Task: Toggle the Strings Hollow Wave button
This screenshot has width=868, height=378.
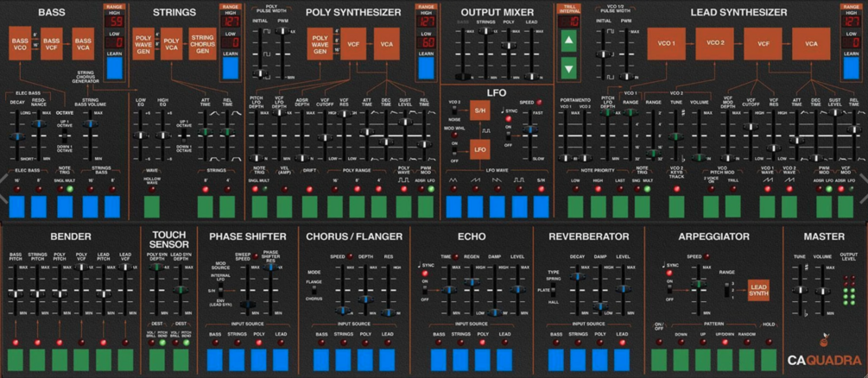Action: tap(152, 206)
